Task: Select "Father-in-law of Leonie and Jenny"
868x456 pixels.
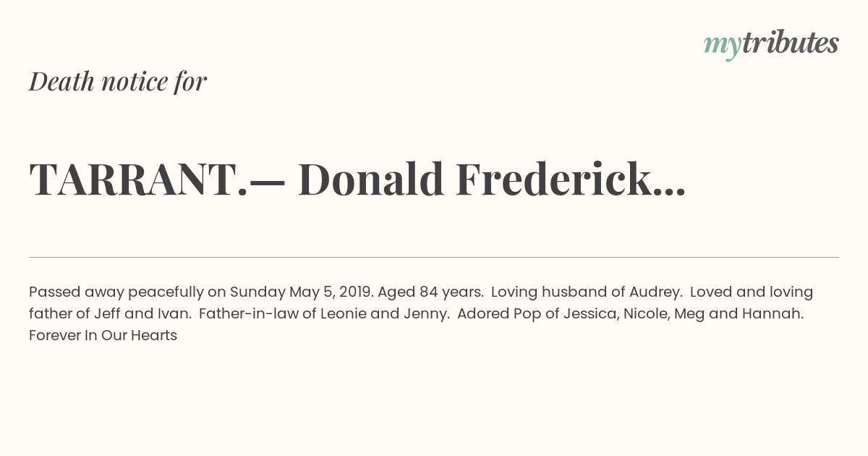Action: (x=324, y=314)
